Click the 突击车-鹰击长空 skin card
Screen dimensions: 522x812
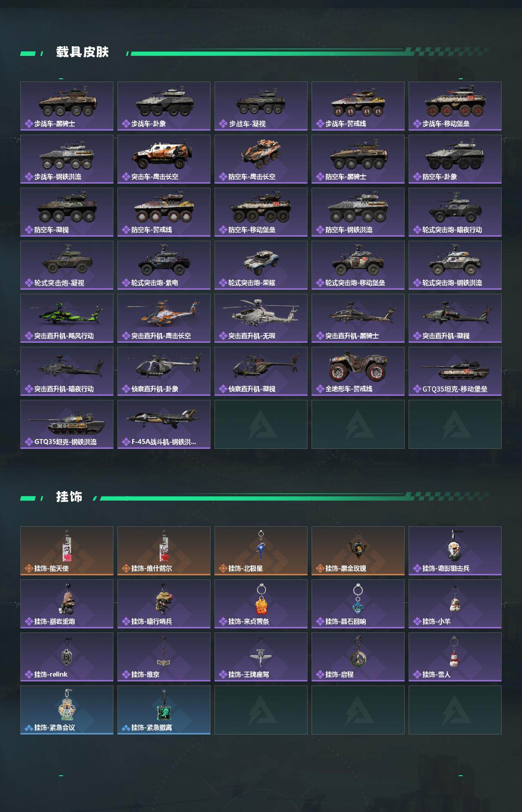pyautogui.click(x=164, y=159)
